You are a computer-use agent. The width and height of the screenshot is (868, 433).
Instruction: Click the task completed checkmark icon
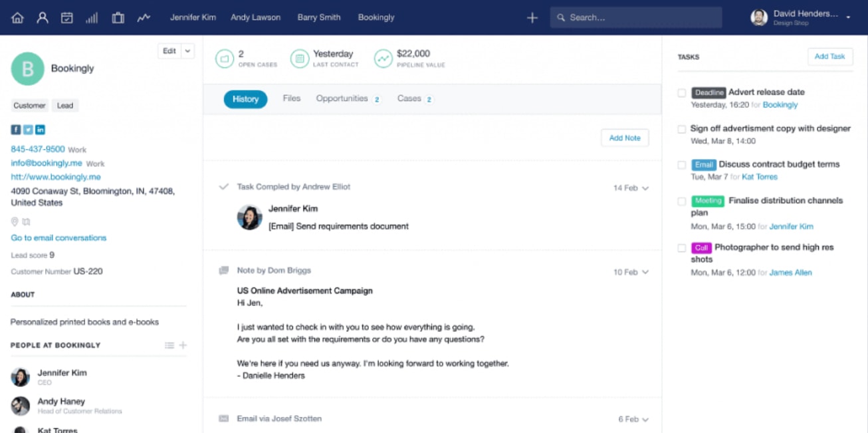(x=224, y=187)
